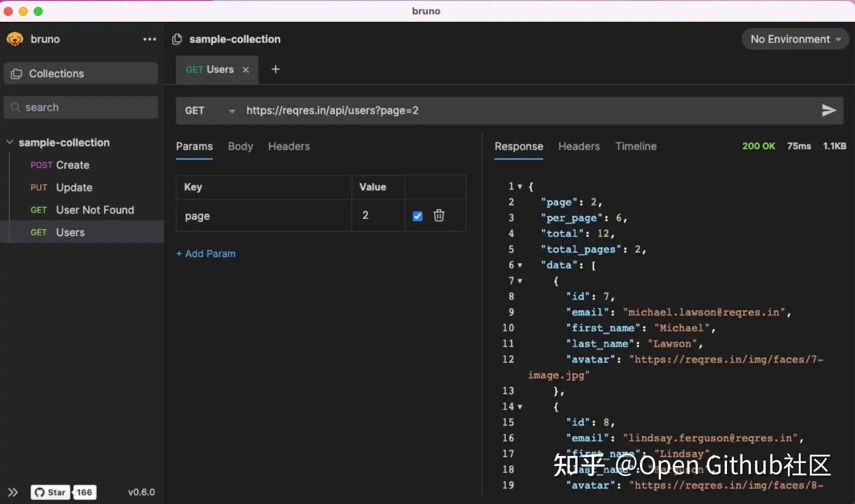The height and width of the screenshot is (504, 855).
Task: Click the sample-collection title in header
Action: 234,39
